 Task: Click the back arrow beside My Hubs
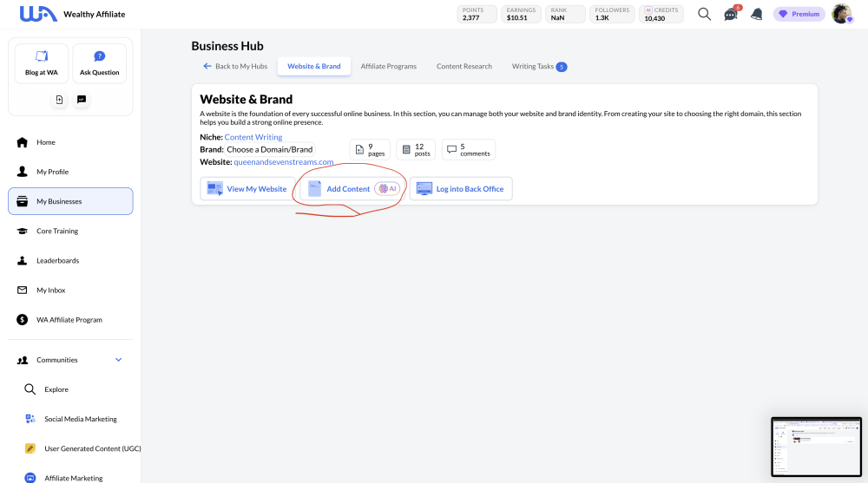coord(207,67)
